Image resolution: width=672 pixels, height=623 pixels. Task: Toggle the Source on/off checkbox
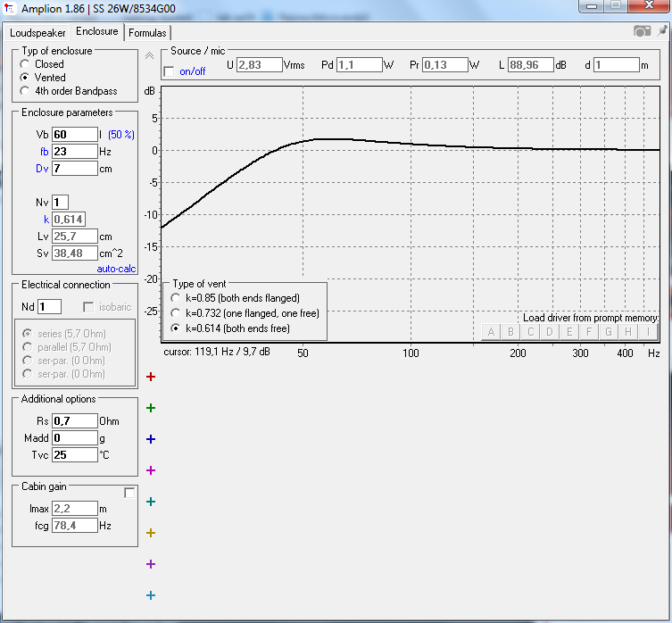pyautogui.click(x=170, y=71)
